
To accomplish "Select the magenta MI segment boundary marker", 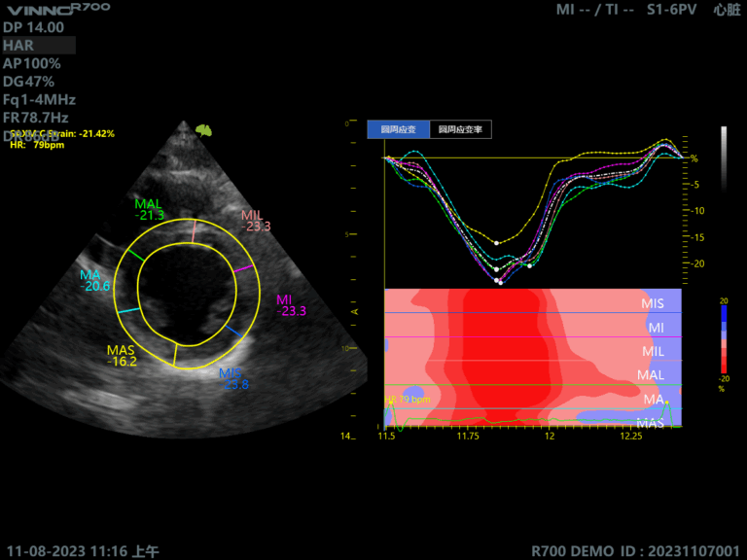I will click(x=244, y=267).
